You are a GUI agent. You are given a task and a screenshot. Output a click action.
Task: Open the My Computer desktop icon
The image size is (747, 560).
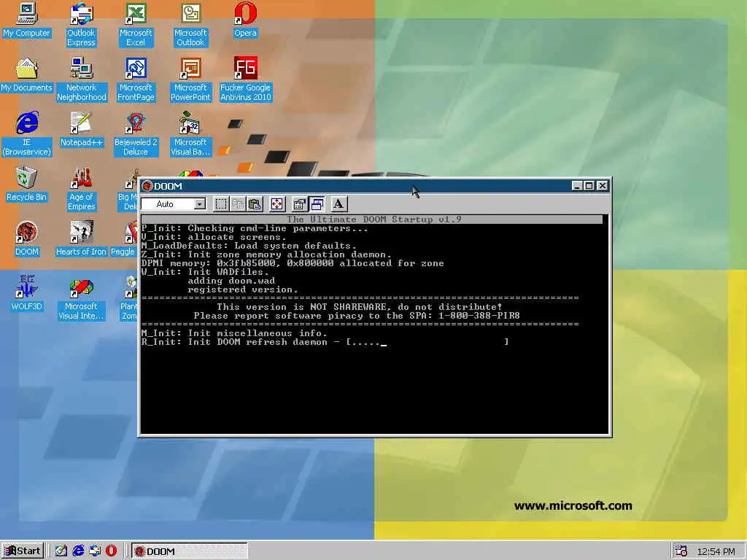(27, 20)
